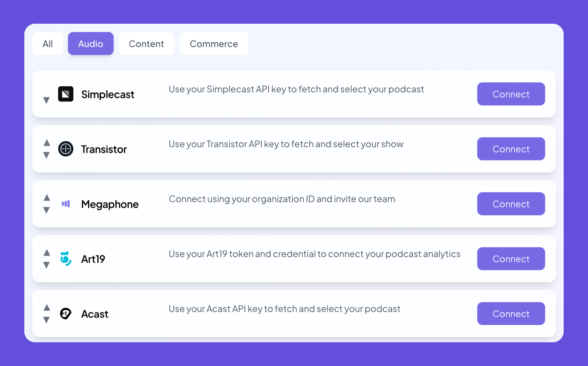Select the Audio filter tab
The image size is (588, 366).
point(91,44)
